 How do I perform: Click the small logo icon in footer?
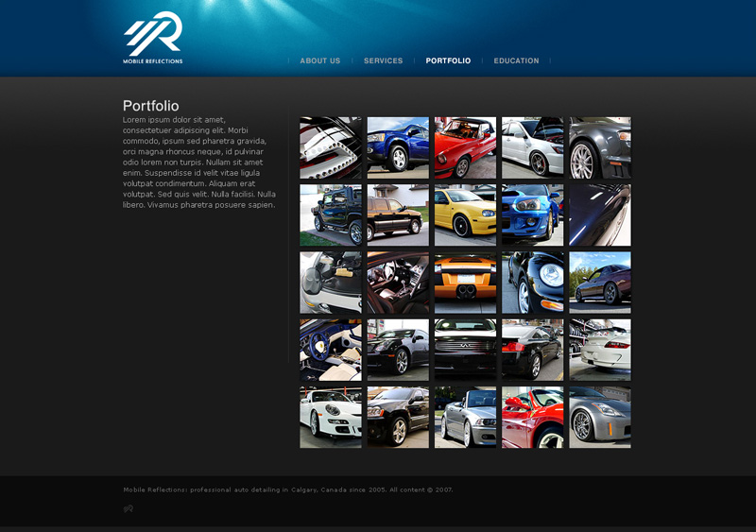tap(129, 508)
